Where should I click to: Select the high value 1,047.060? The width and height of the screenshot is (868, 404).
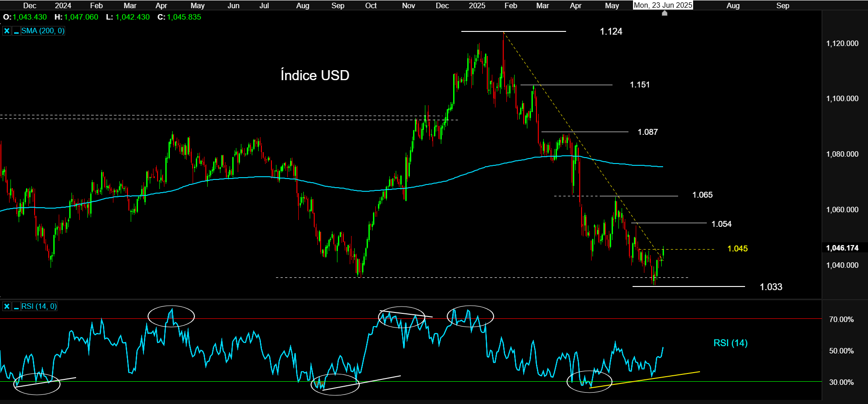[x=81, y=17]
